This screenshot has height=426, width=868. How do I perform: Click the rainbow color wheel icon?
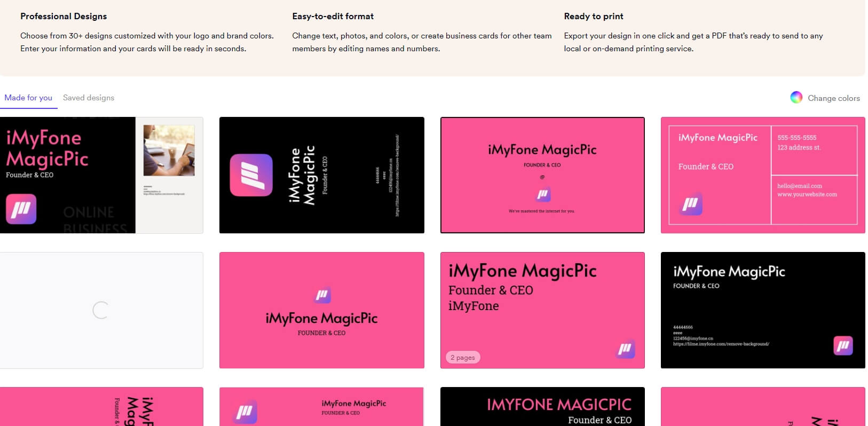tap(796, 97)
